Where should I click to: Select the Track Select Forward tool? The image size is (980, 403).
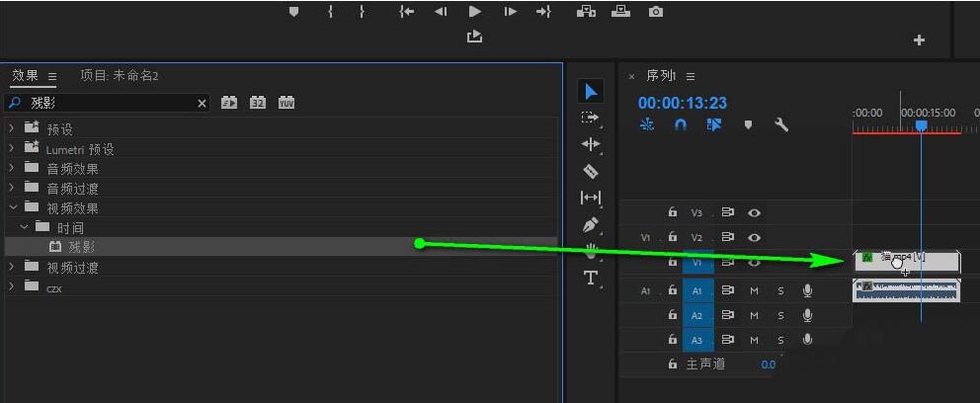(590, 118)
